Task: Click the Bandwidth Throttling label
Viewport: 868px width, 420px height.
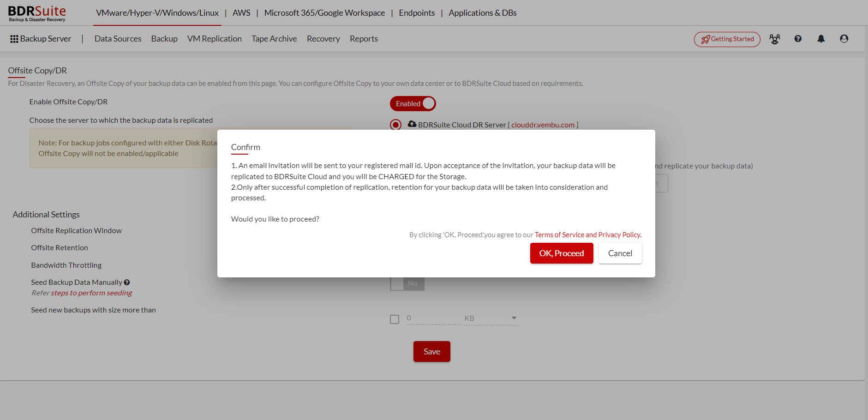Action: coord(66,265)
